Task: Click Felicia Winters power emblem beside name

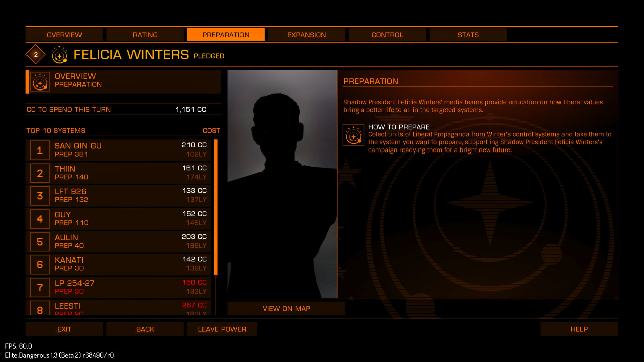Action: 59,55
